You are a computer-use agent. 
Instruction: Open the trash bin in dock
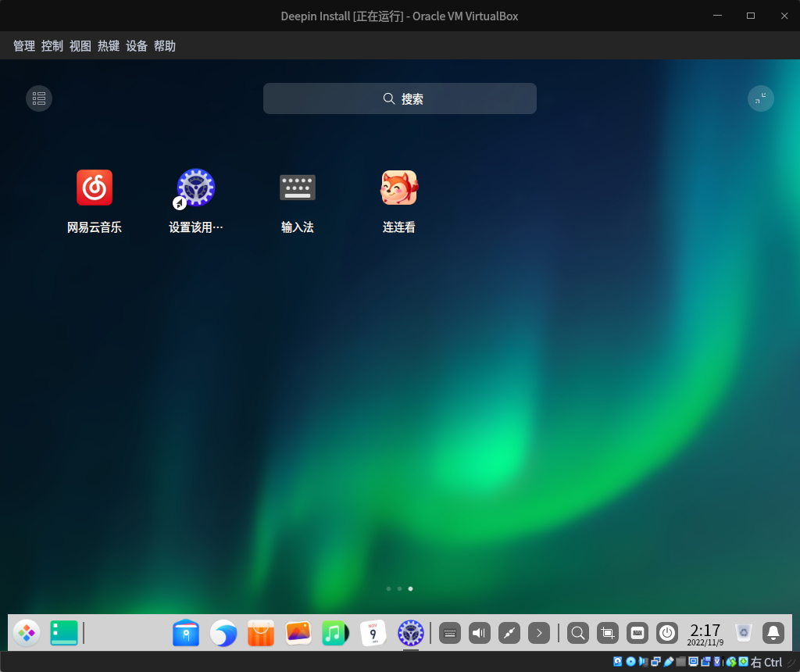[x=744, y=633]
